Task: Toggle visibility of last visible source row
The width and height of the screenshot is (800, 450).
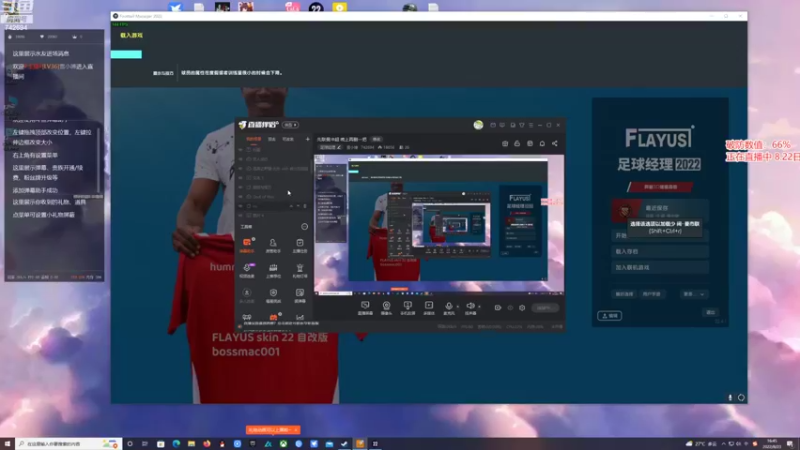Action: click(241, 215)
